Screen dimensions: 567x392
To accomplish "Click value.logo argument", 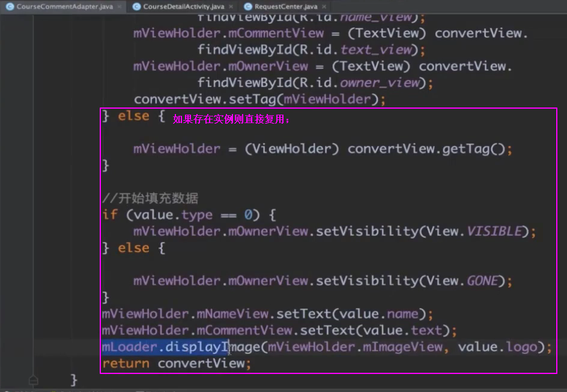I will pyautogui.click(x=497, y=347).
